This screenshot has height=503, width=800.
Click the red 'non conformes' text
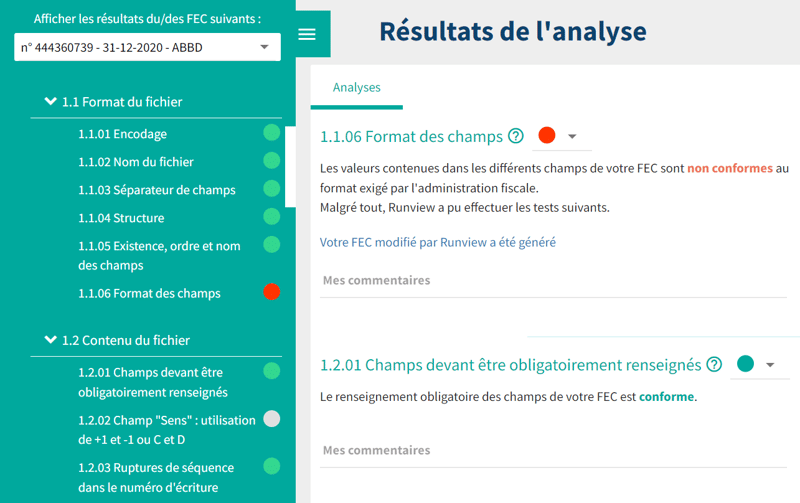coord(730,168)
